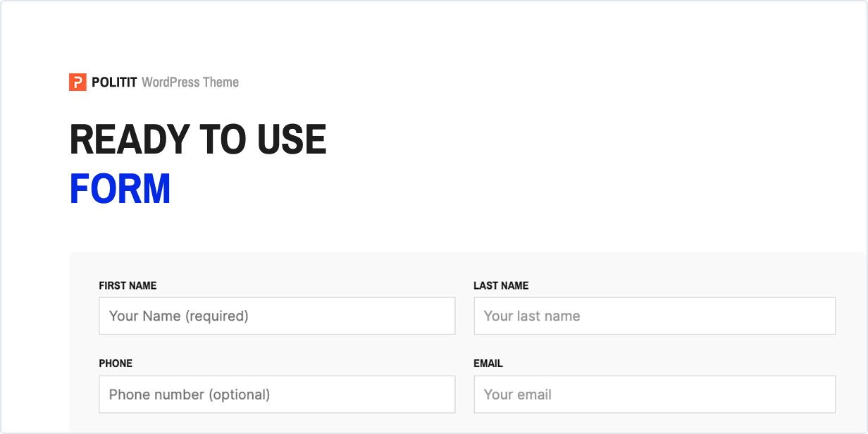Click the word WordPress beside the logo
The image size is (868, 434).
(170, 82)
